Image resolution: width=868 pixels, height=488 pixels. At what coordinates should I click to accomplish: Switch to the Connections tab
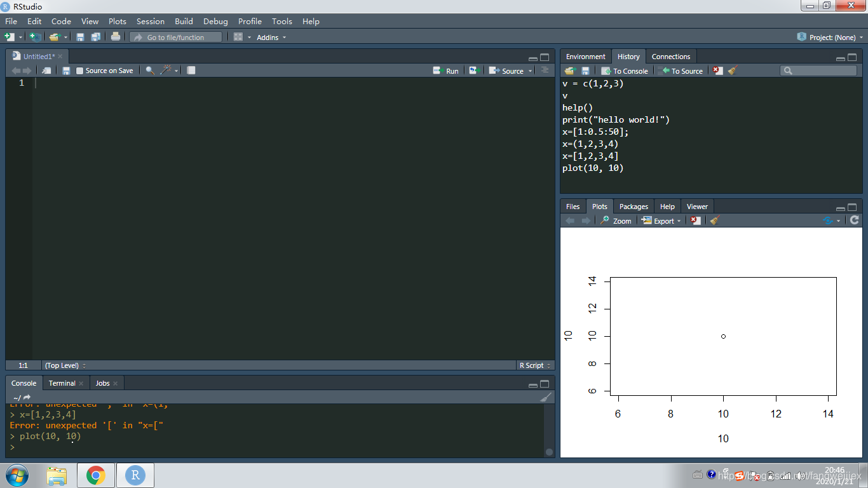coord(671,57)
